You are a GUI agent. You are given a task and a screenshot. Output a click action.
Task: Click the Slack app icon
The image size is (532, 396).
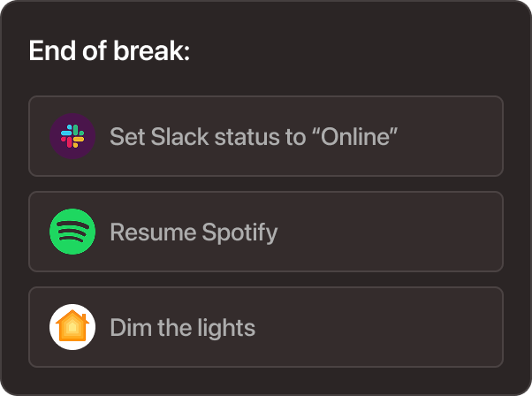click(72, 136)
